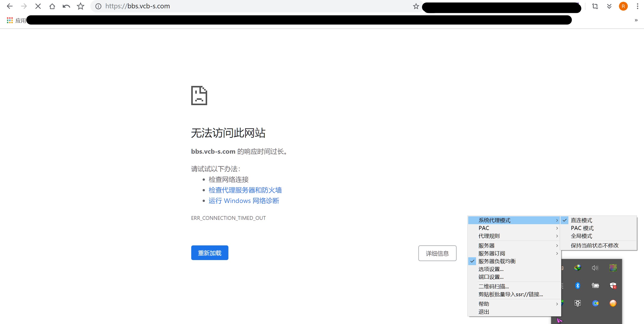The height and width of the screenshot is (324, 644).
Task: Click the Bluetooth tray icon
Action: click(x=577, y=286)
